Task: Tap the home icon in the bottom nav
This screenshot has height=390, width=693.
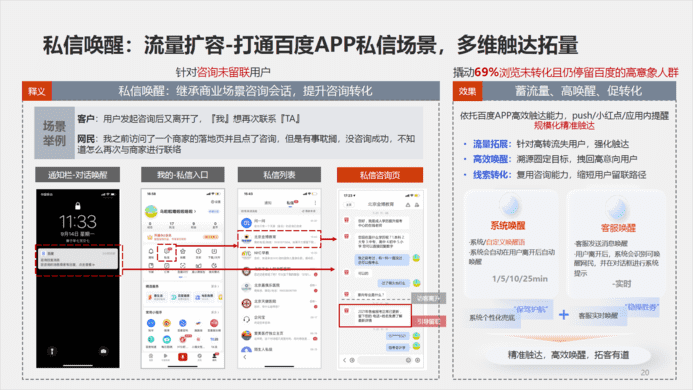Action: pos(151,357)
